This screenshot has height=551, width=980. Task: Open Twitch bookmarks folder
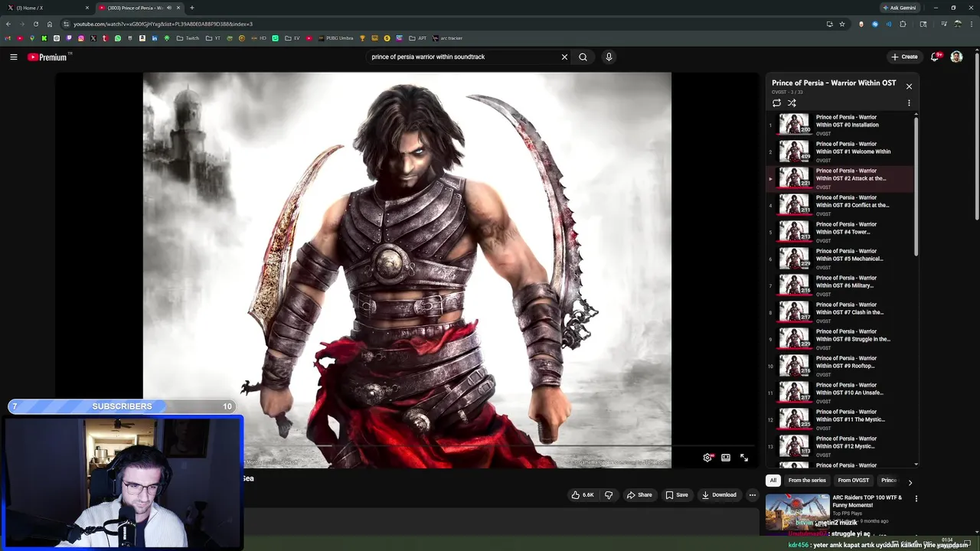188,38
